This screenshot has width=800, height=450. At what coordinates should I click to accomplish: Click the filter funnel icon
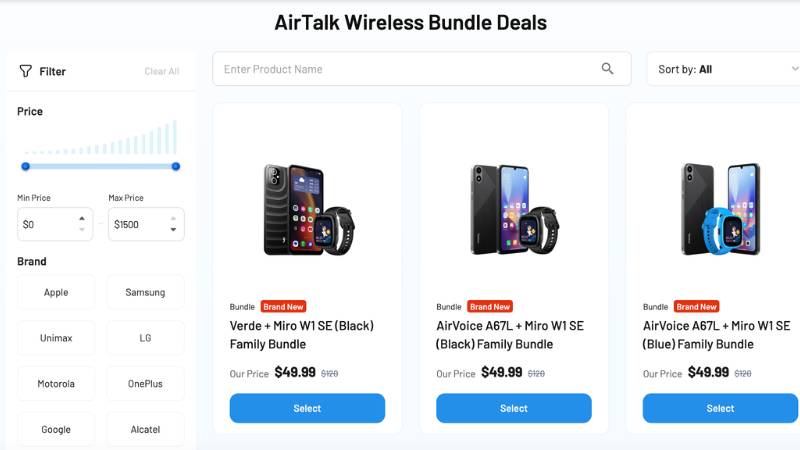tap(26, 71)
